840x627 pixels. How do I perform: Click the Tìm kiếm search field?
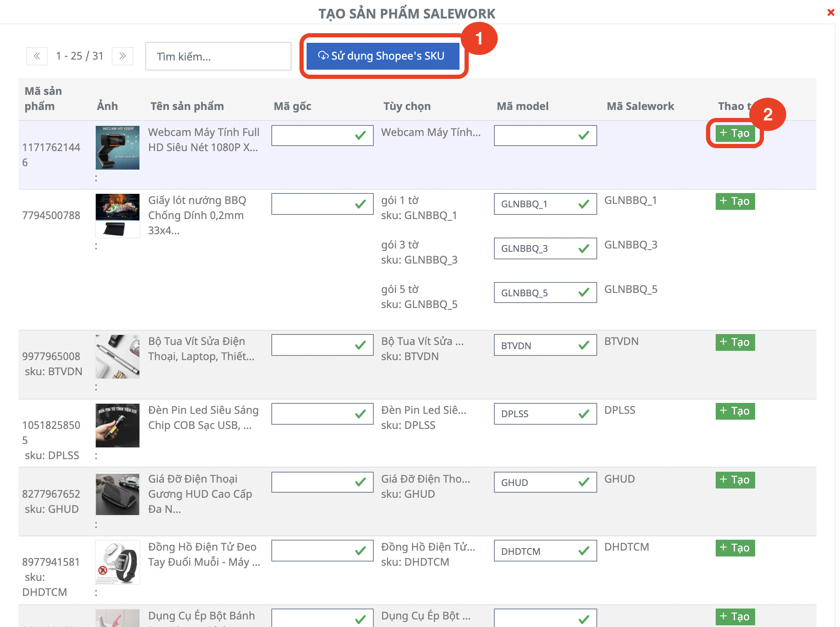(218, 56)
